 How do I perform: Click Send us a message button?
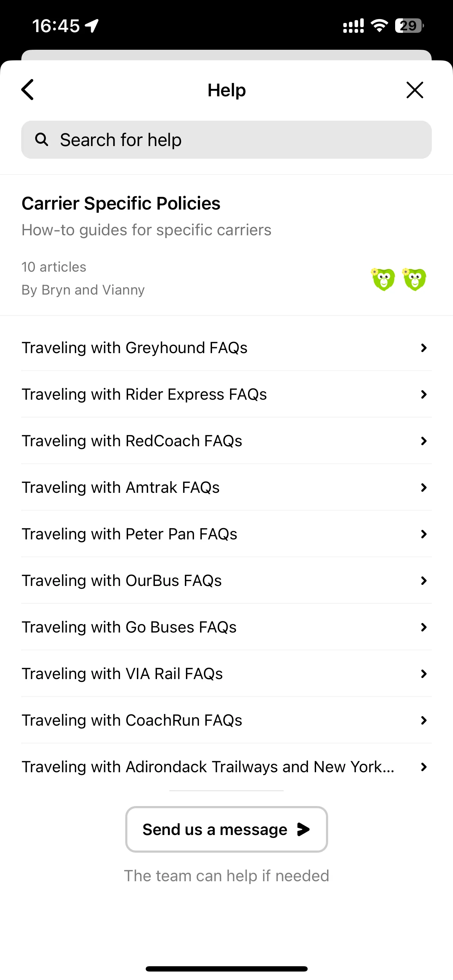tap(226, 829)
